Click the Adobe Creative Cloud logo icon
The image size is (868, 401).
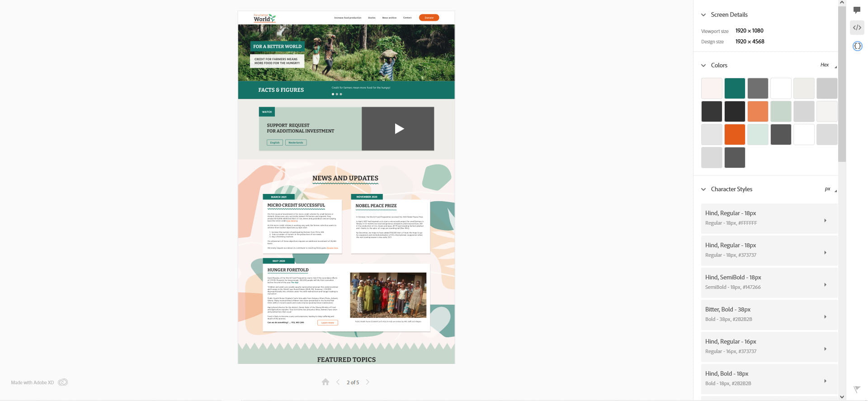pos(63,382)
